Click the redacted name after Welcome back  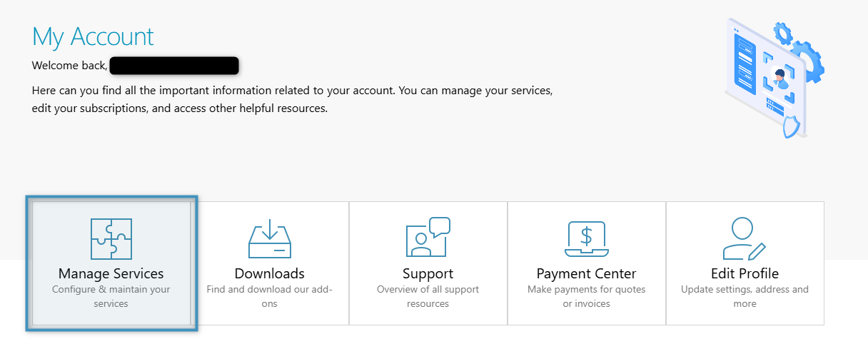tap(174, 66)
